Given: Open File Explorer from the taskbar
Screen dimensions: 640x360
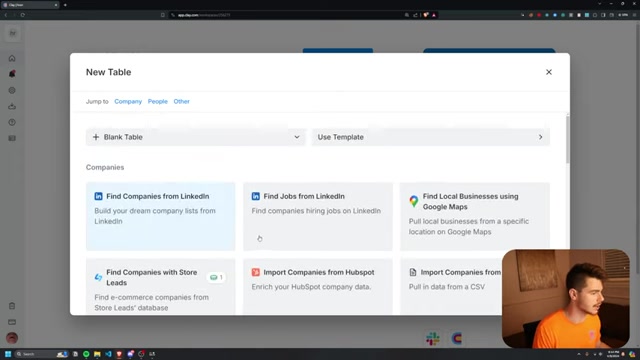Looking at the screenshot, I should click(97, 354).
